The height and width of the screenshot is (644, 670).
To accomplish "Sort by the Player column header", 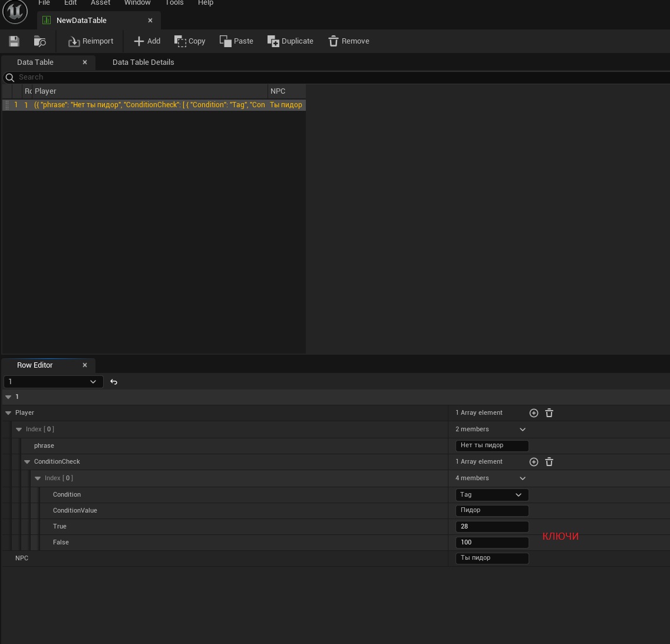I will coord(150,91).
